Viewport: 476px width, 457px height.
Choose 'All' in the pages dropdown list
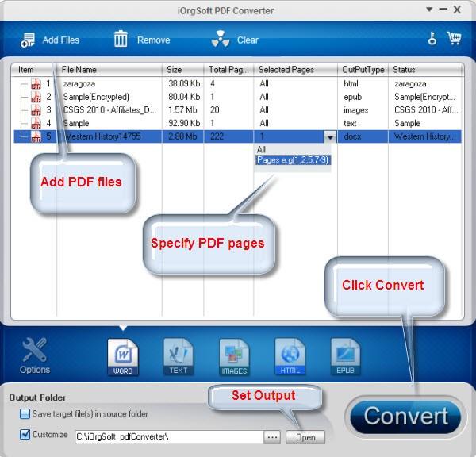click(x=262, y=149)
